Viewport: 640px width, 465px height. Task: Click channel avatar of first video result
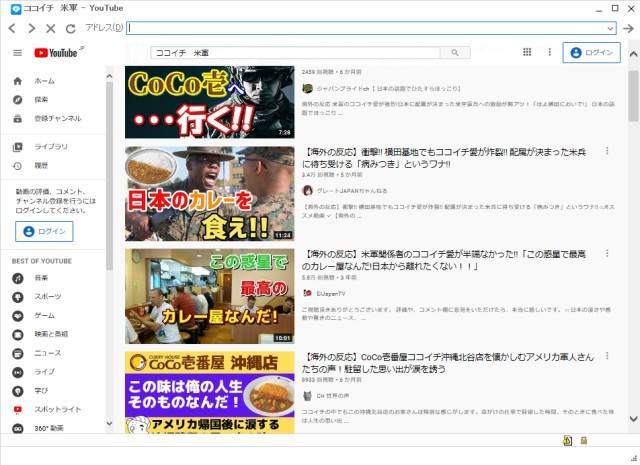pyautogui.click(x=307, y=88)
